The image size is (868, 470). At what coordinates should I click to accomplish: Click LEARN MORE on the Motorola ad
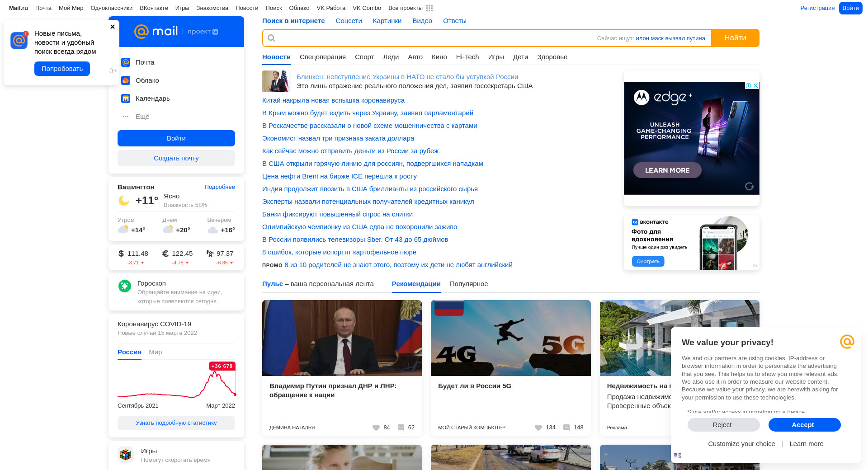(667, 170)
